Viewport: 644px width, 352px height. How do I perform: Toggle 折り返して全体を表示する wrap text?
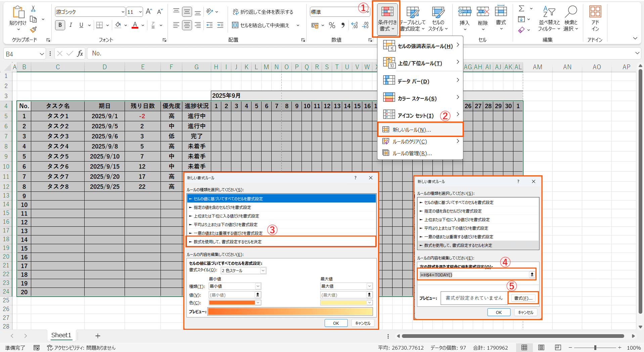coord(263,12)
